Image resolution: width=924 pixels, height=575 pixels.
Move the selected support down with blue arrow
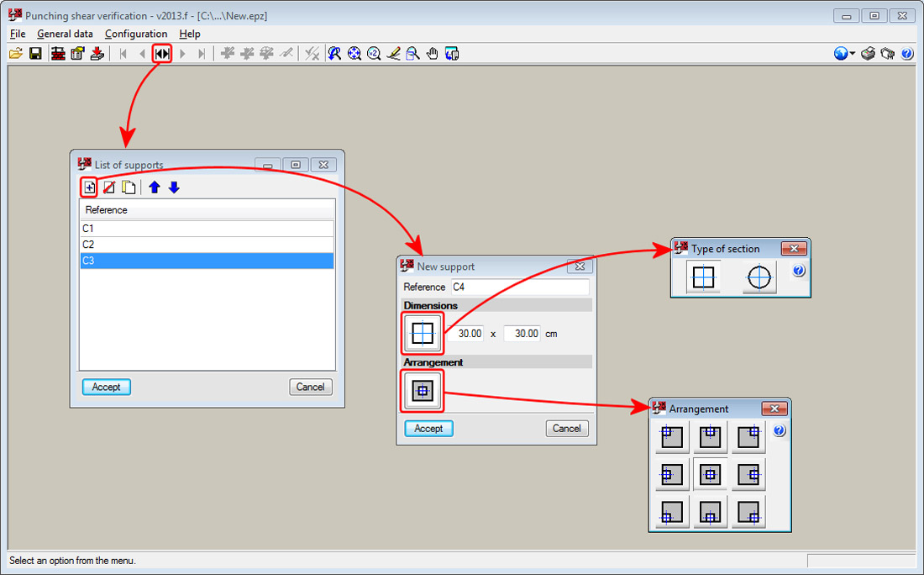point(174,187)
